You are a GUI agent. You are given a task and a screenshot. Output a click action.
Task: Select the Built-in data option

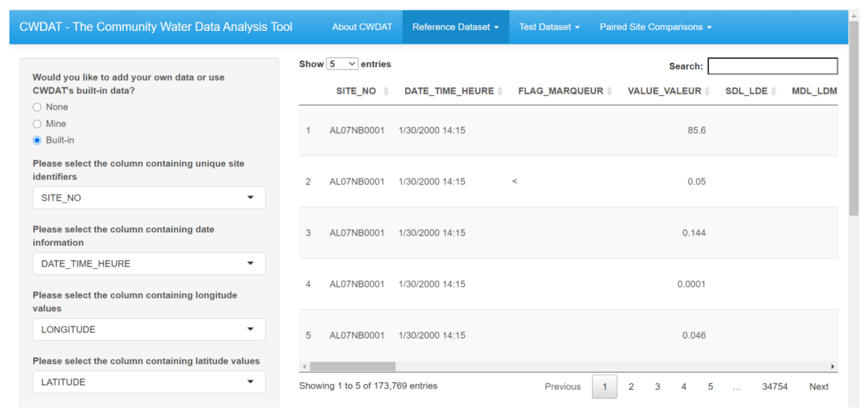click(37, 140)
